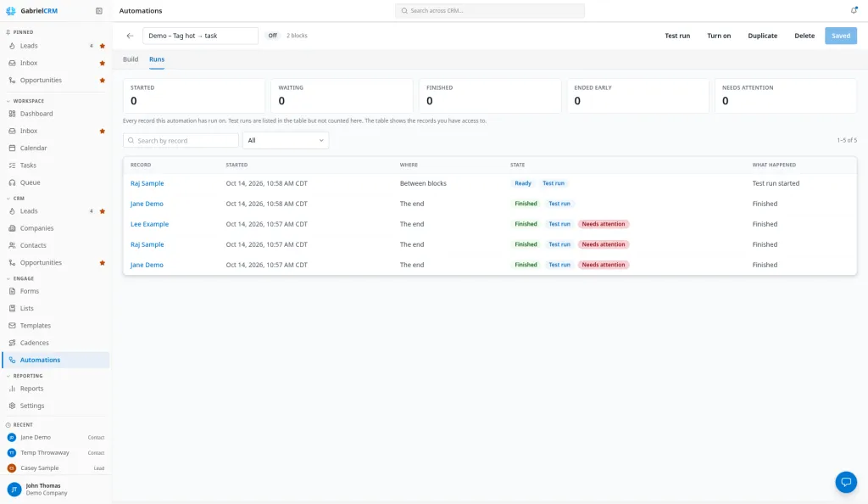This screenshot has width=868, height=504.
Task: Click the Templates sidebar icon
Action: [12, 326]
